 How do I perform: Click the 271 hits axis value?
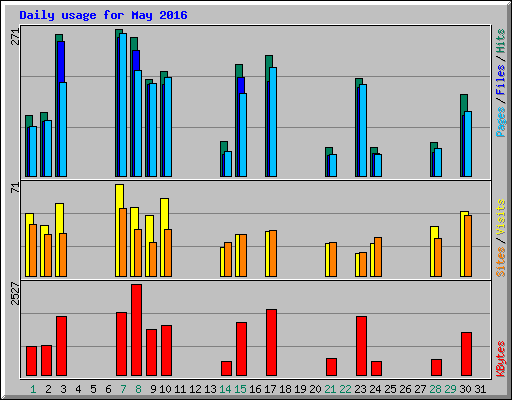pos(15,37)
